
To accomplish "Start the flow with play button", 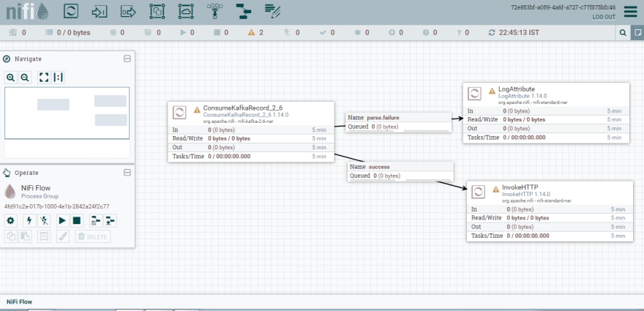I will pyautogui.click(x=62, y=221).
